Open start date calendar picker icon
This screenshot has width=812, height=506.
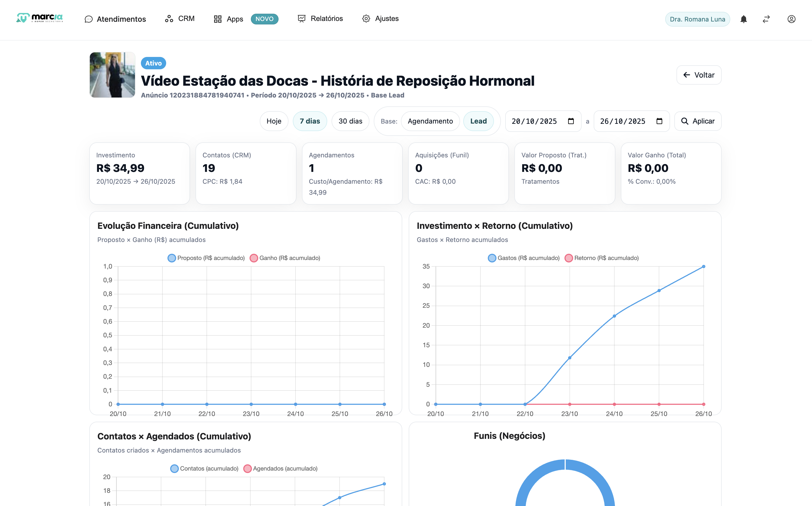click(x=571, y=121)
